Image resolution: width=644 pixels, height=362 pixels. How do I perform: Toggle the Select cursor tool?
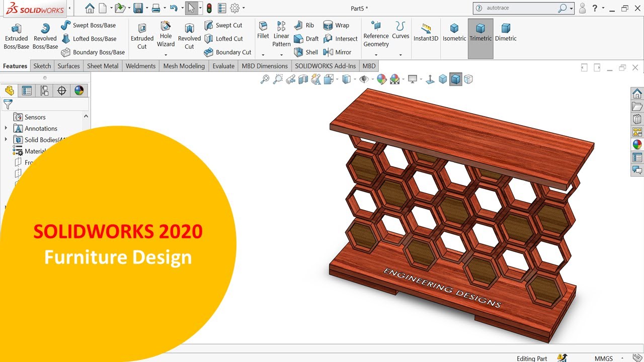(191, 8)
